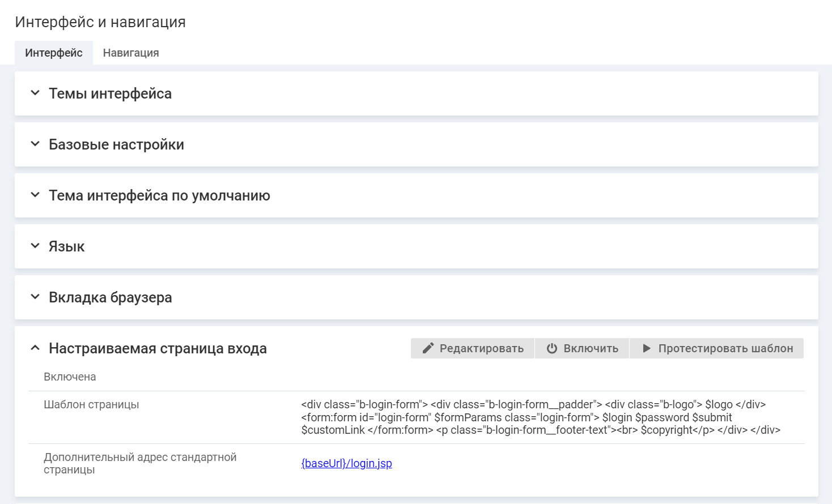The height and width of the screenshot is (504, 832).
Task: Click the chevron next to Вкладка браузера
Action: click(x=35, y=297)
